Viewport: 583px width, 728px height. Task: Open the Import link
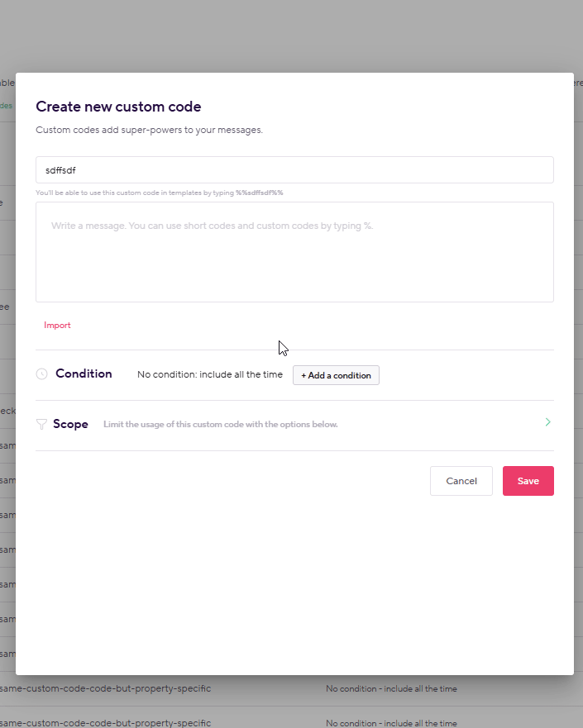[57, 325]
